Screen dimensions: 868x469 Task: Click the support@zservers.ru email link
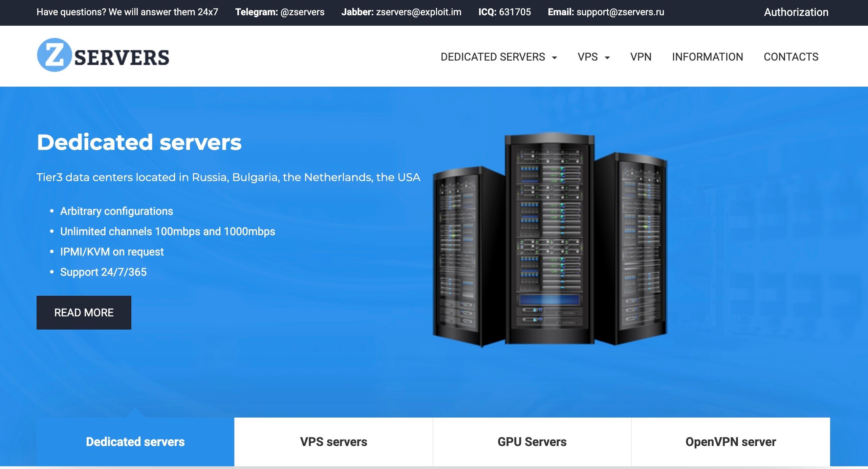tap(620, 12)
